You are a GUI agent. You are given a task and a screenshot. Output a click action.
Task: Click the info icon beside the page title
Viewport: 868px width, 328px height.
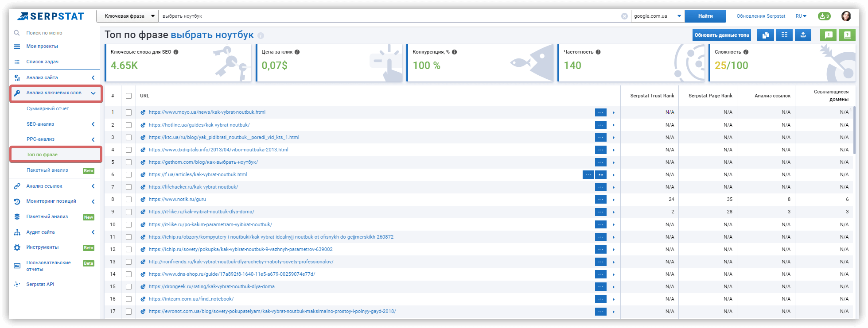(261, 35)
